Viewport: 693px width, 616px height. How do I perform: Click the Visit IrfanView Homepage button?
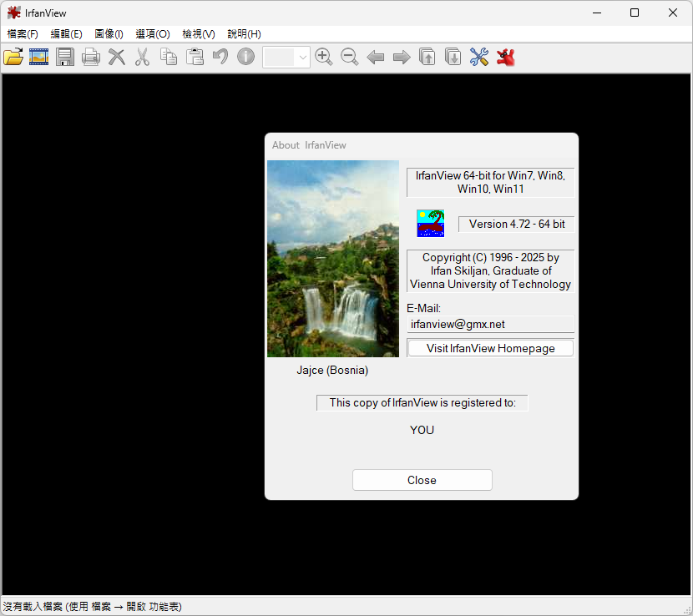pos(491,348)
